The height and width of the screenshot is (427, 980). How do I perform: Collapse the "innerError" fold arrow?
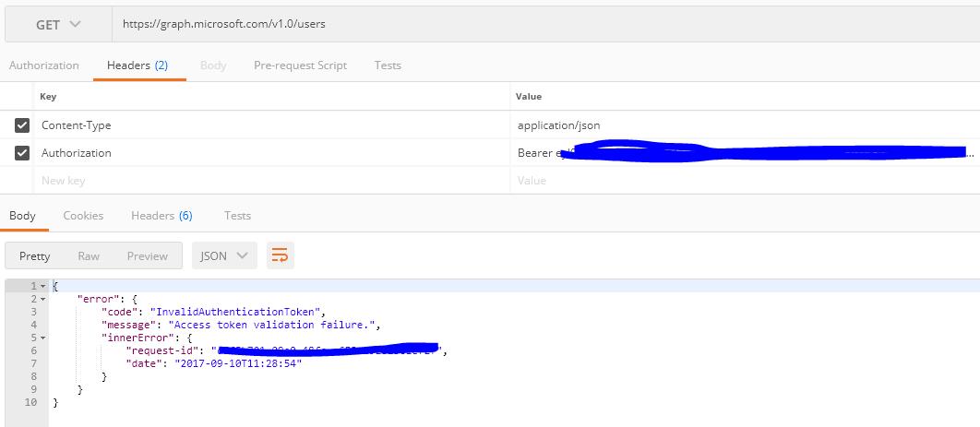pyautogui.click(x=42, y=338)
